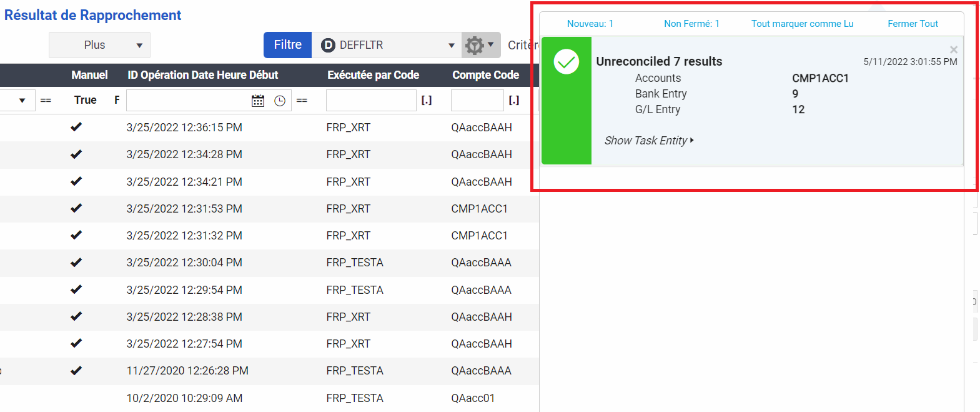Click in the Exécutée par Code filter field
The height and width of the screenshot is (412, 980).
coord(370,100)
